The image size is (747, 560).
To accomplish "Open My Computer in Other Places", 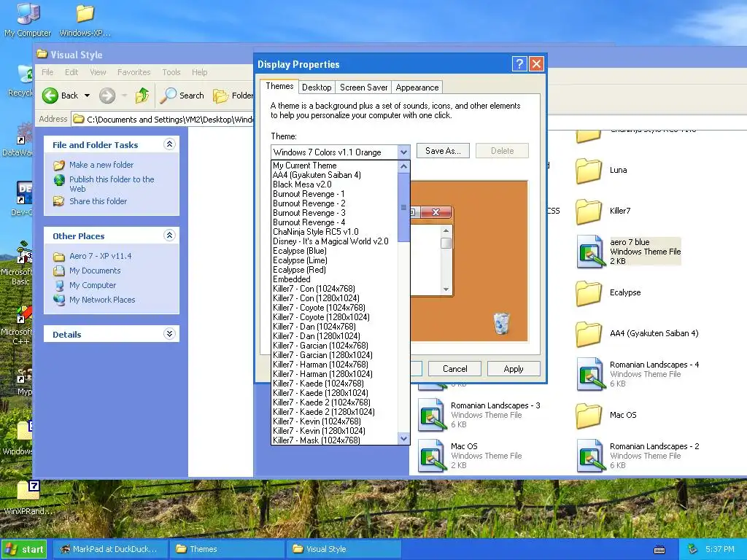I will 93,285.
